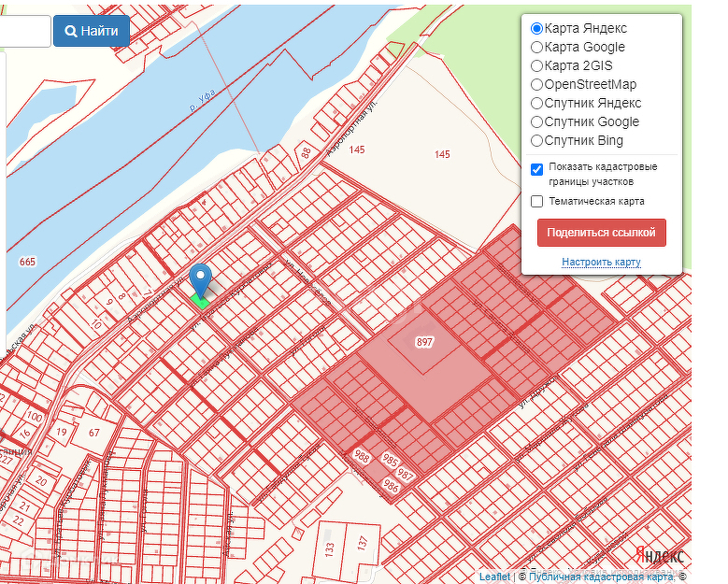The image size is (728, 584).
Task: Click the green highlighted parcel
Action: (200, 301)
